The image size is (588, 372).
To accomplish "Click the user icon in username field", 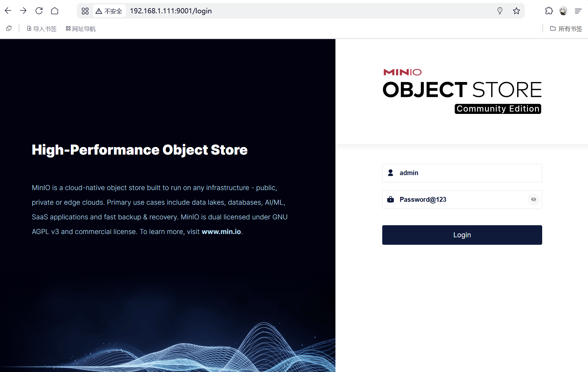I will point(391,173).
